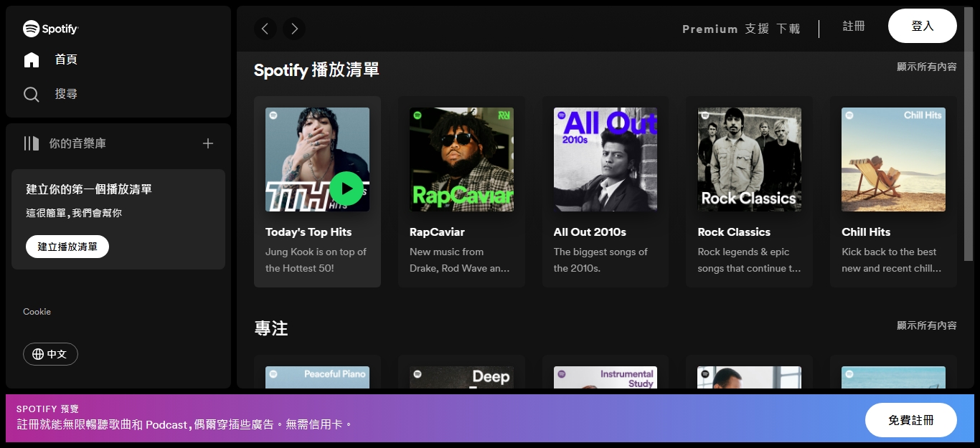
Task: Open the Premium link in top bar
Action: click(x=710, y=29)
